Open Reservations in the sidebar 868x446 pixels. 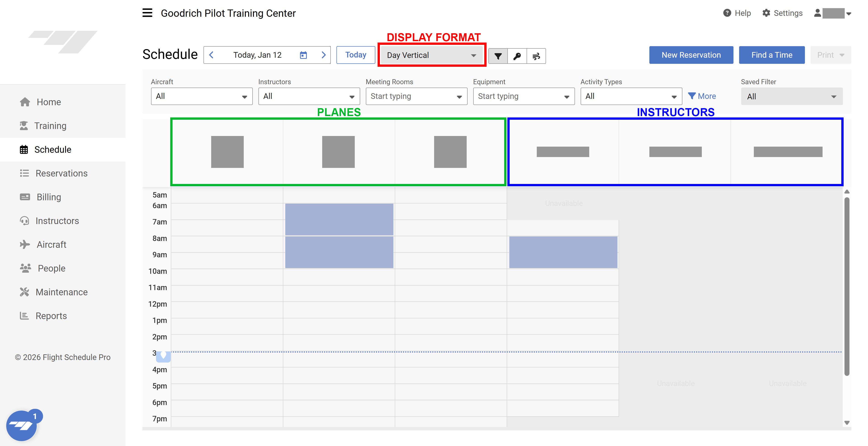pyautogui.click(x=61, y=173)
